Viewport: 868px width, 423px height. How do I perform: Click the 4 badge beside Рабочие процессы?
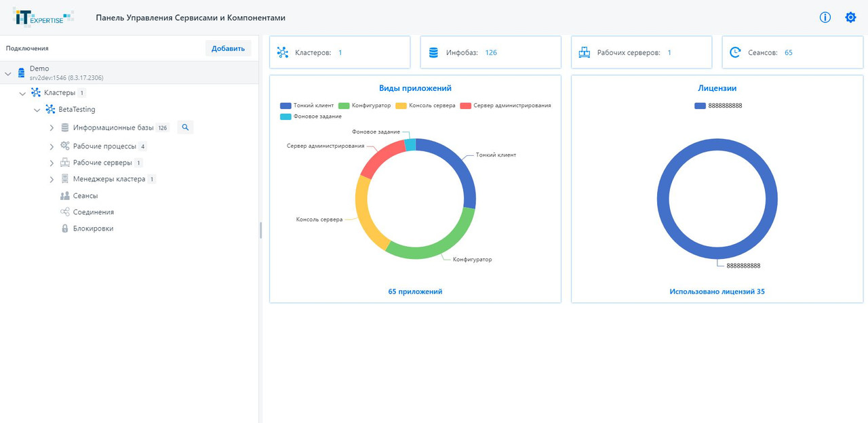(142, 146)
